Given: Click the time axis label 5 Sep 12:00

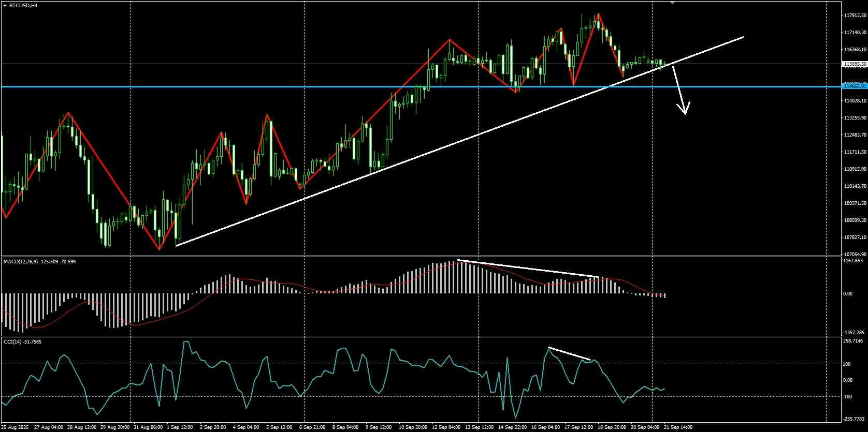Looking at the screenshot, I should click(x=279, y=427).
